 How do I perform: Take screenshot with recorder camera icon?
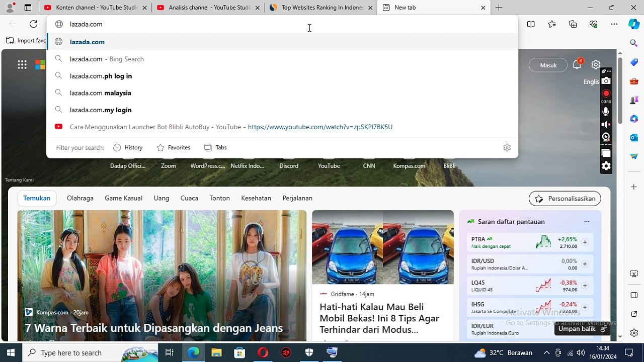(606, 81)
